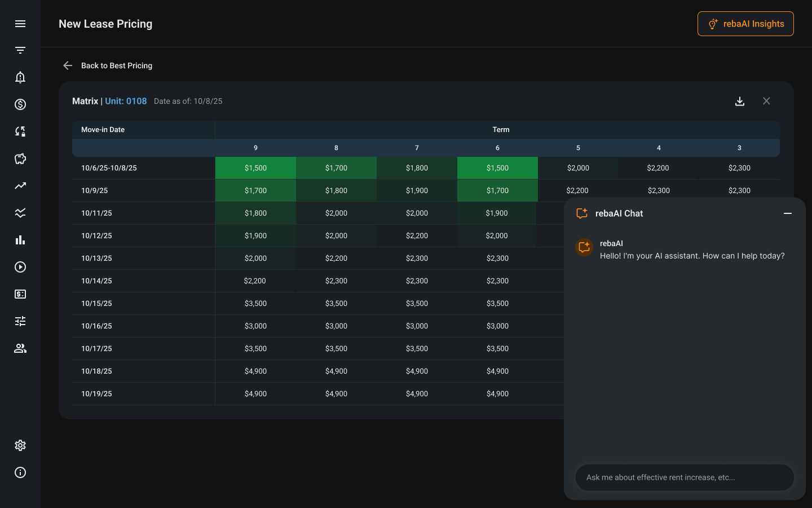
Task: Minimize the rebaAI Chat panel
Action: point(788,213)
